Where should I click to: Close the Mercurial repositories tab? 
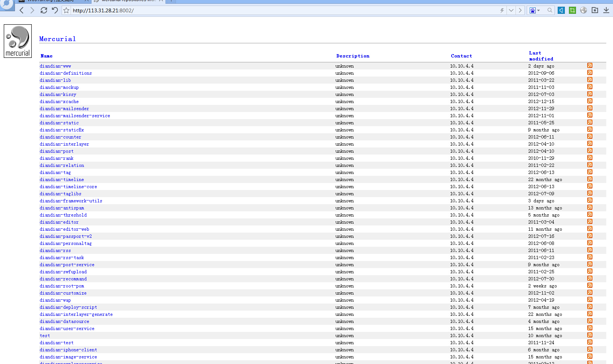(x=161, y=1)
